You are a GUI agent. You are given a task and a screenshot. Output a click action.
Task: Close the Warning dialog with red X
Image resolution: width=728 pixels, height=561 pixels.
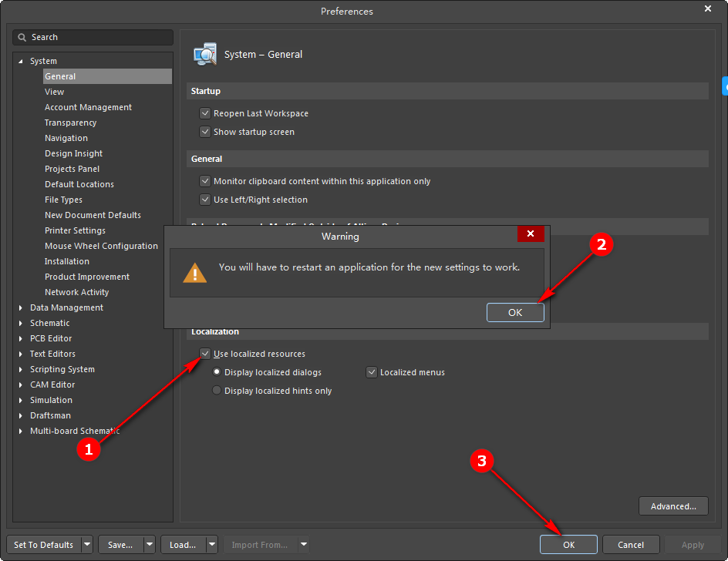[531, 233]
